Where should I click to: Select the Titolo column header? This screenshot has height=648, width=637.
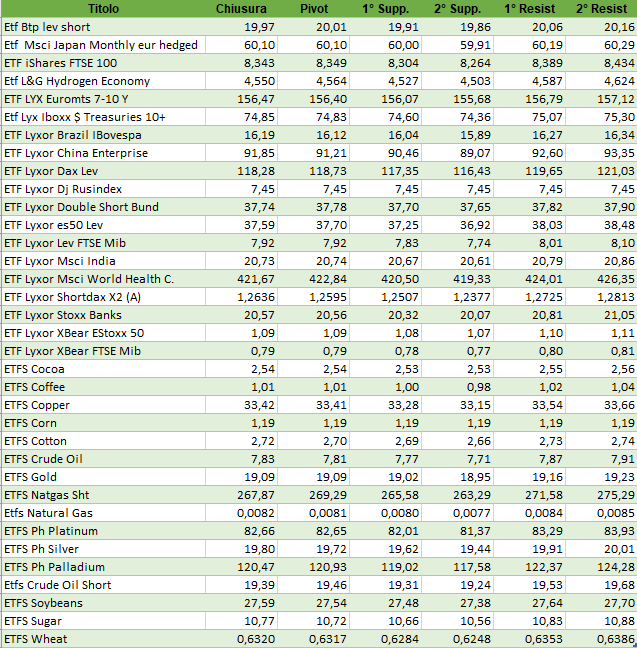(103, 9)
